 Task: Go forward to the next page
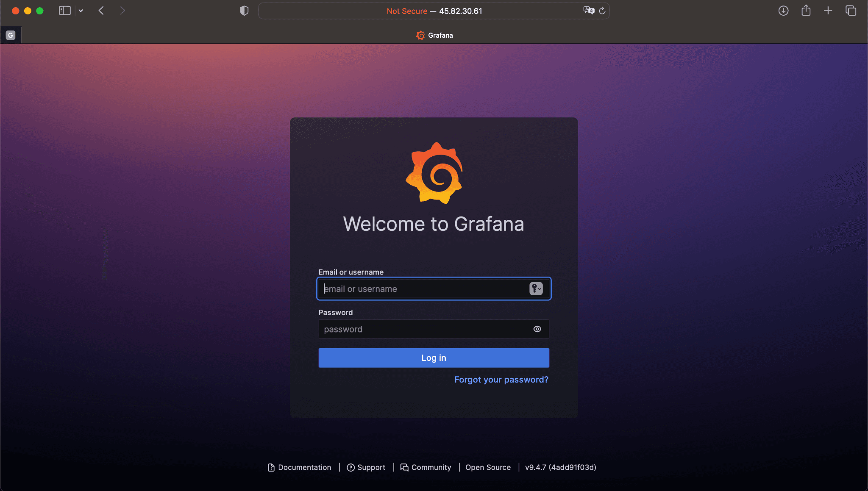coord(122,11)
